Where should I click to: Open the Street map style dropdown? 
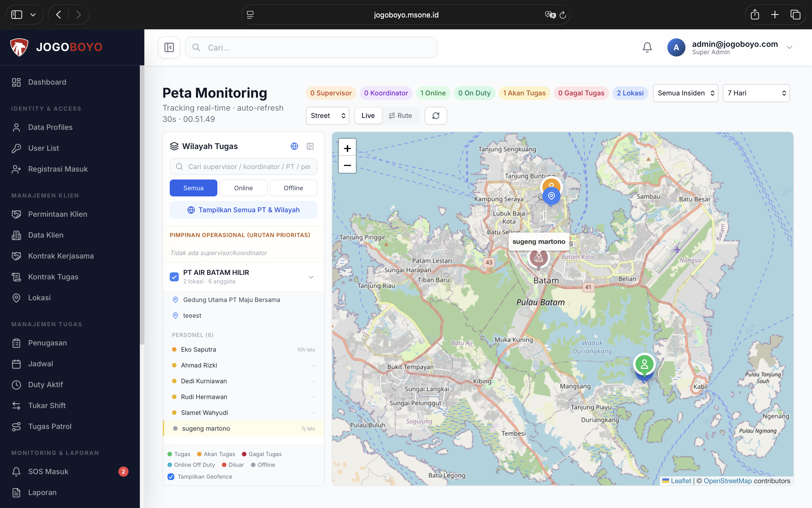[328, 116]
